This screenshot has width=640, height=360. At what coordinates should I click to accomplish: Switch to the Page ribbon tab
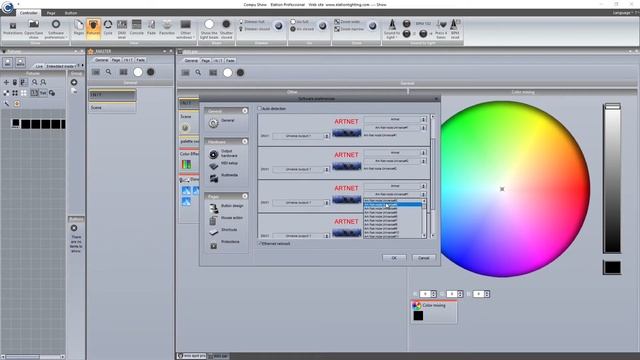(x=51, y=13)
